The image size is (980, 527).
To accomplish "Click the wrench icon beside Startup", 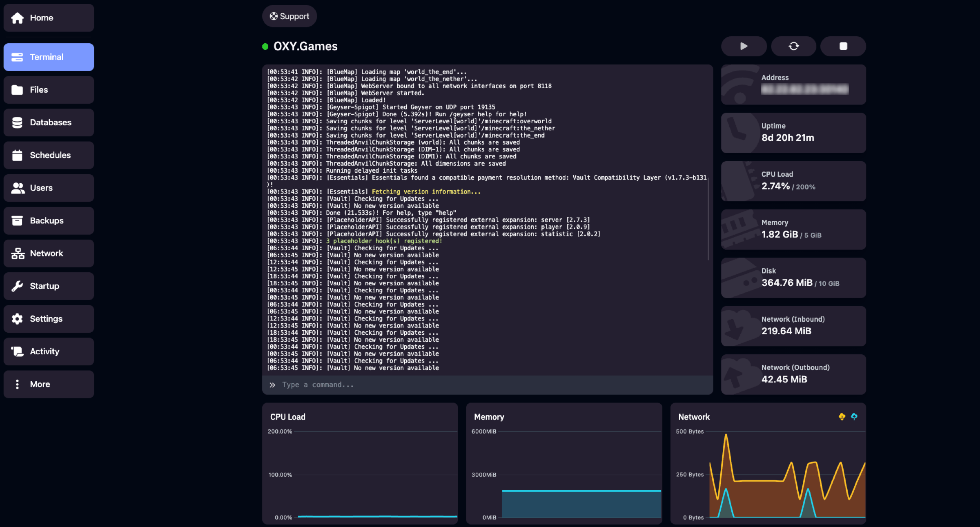I will pyautogui.click(x=17, y=286).
